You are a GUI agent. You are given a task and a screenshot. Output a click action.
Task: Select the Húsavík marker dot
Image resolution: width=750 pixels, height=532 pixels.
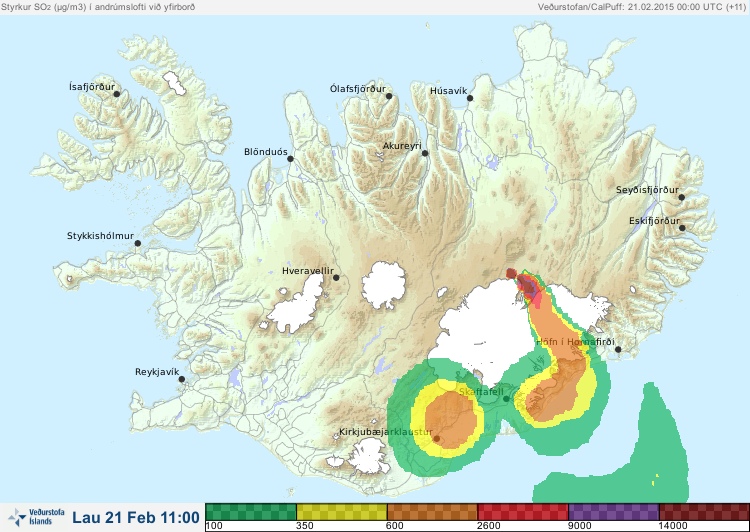[470, 98]
